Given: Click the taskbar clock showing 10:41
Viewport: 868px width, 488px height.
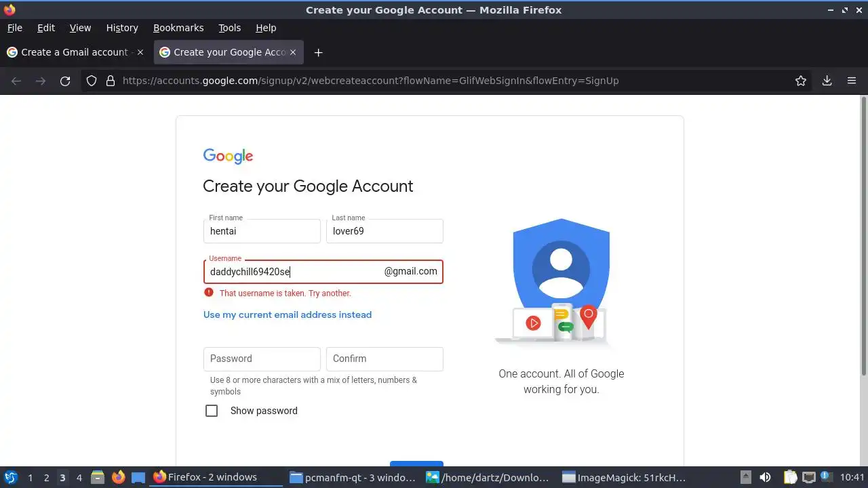Looking at the screenshot, I should point(852,477).
